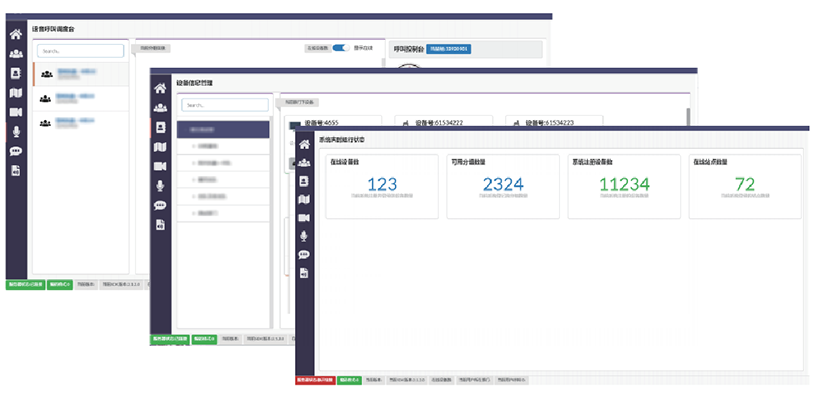Click the Search field in the device management window
This screenshot has width=823, height=398.
(225, 105)
